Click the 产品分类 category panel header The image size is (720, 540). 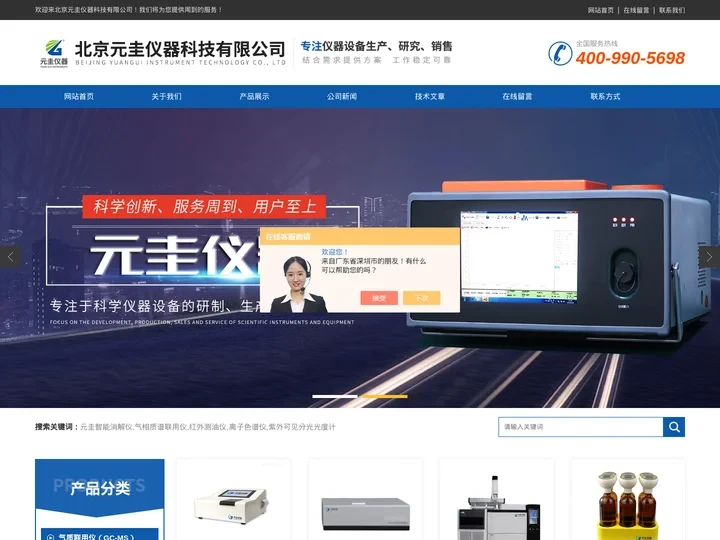coord(100,488)
